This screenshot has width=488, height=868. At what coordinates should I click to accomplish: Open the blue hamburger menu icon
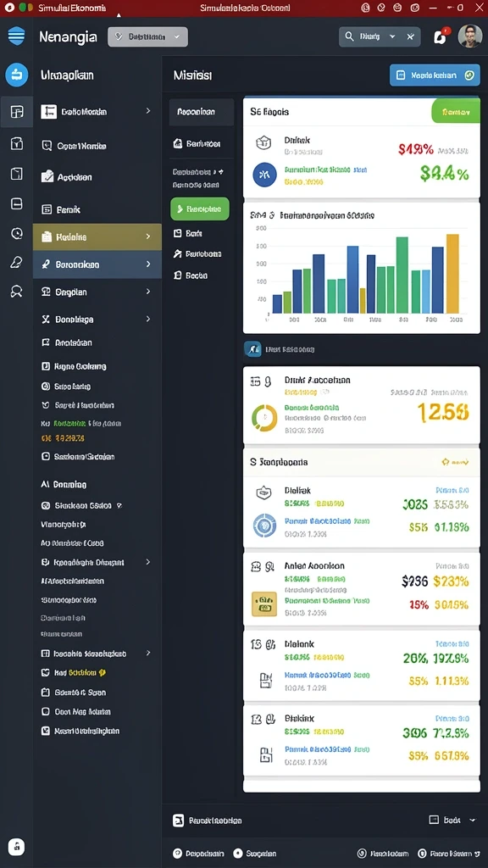(17, 36)
